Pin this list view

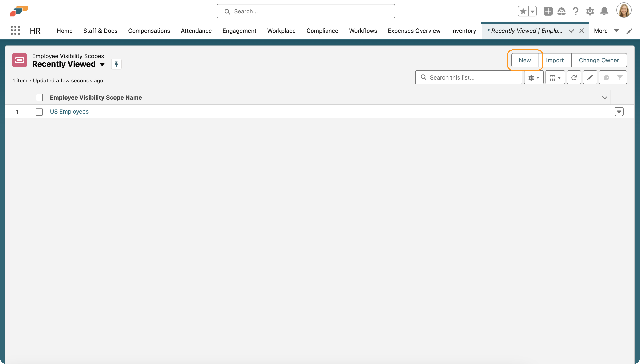tap(116, 64)
